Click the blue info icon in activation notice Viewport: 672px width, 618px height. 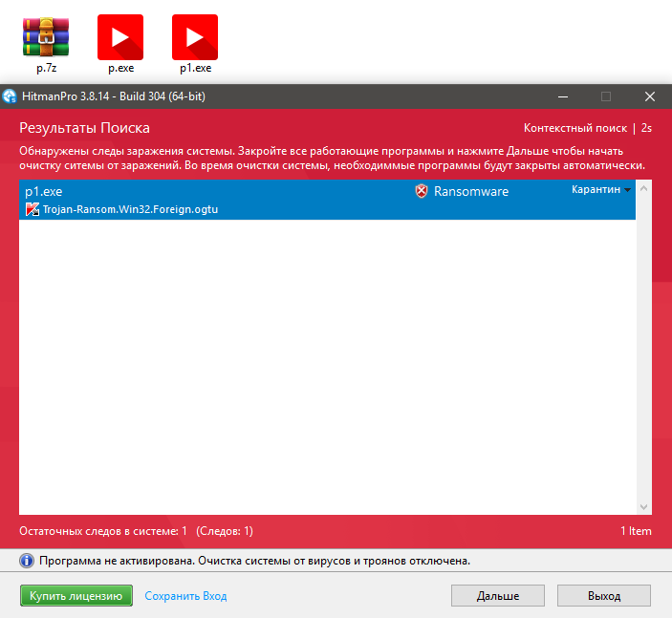[x=27, y=561]
